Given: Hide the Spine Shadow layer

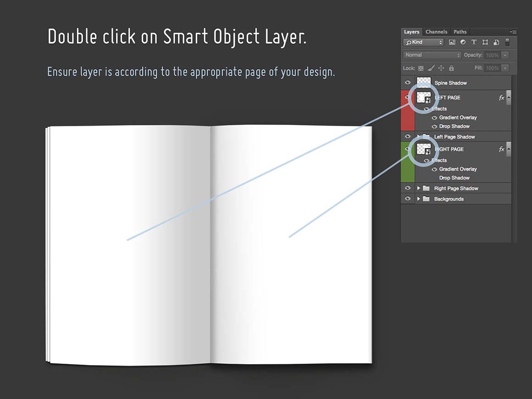Looking at the screenshot, I should click(408, 83).
